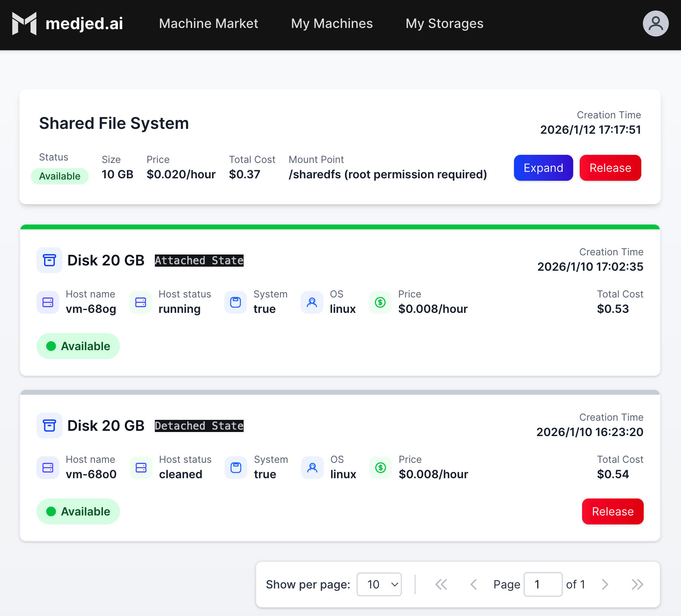Expand the Shared File System storage
This screenshot has width=681, height=616.
pos(543,168)
